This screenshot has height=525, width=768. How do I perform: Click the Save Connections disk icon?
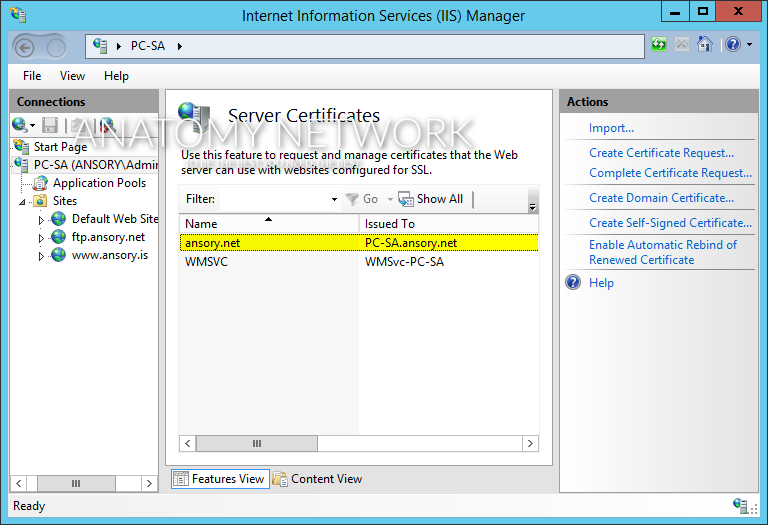point(50,125)
